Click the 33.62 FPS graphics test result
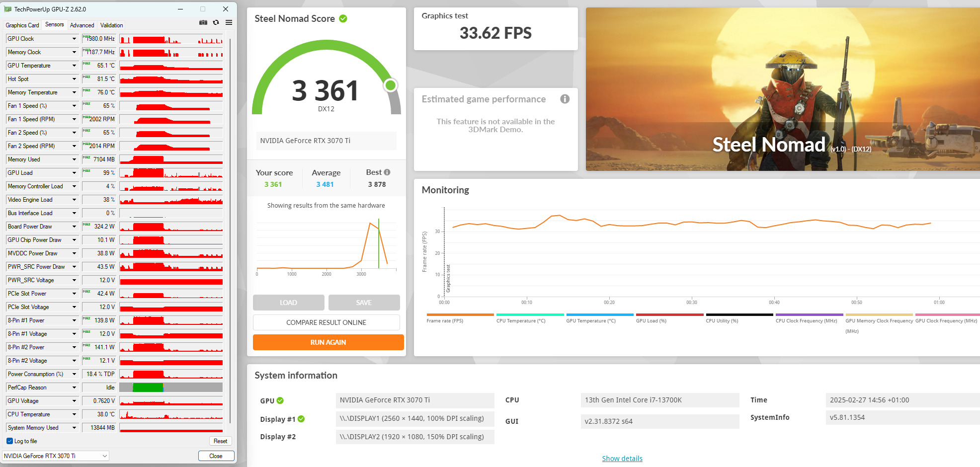Image resolution: width=980 pixels, height=467 pixels. click(x=495, y=33)
